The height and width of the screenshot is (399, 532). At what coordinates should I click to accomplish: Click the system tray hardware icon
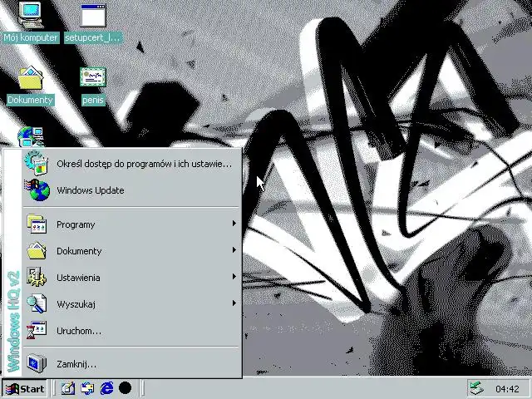pyautogui.click(x=476, y=389)
